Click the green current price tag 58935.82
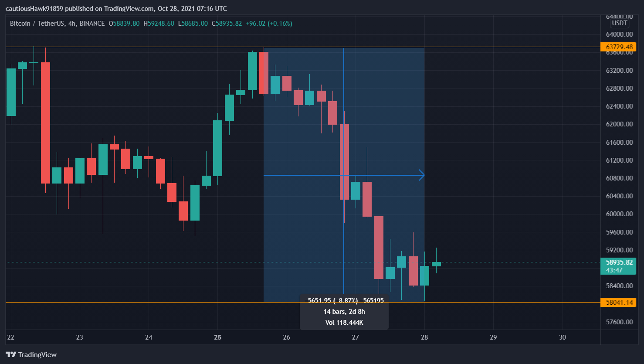The width and height of the screenshot is (644, 364). click(x=618, y=262)
